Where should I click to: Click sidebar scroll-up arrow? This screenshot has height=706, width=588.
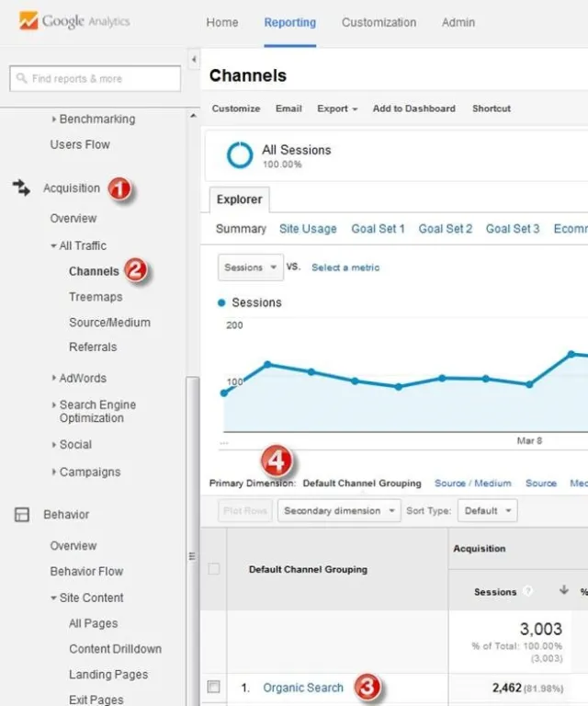click(193, 116)
